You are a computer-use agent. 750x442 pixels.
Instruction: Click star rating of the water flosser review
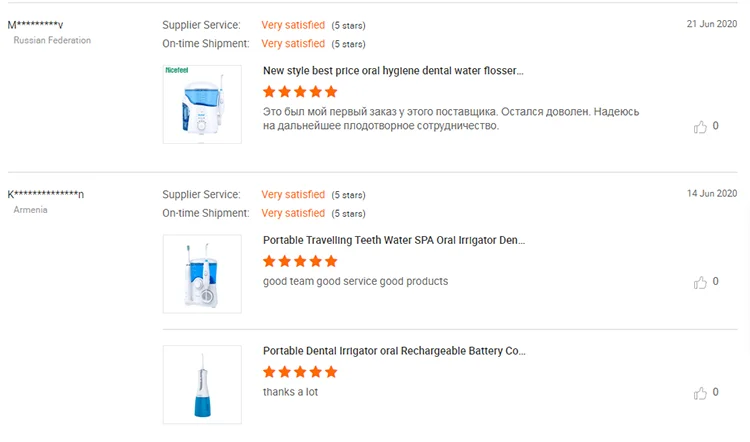(x=300, y=91)
